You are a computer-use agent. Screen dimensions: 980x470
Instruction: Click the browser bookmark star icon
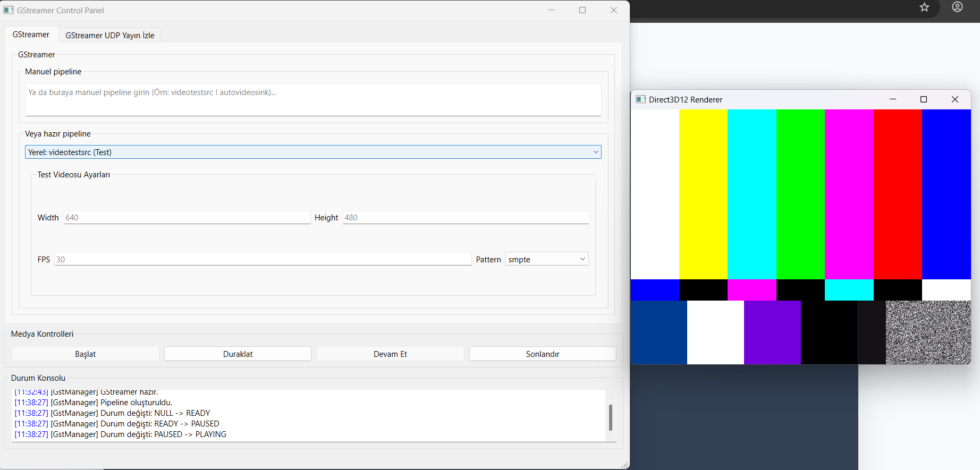(x=924, y=7)
